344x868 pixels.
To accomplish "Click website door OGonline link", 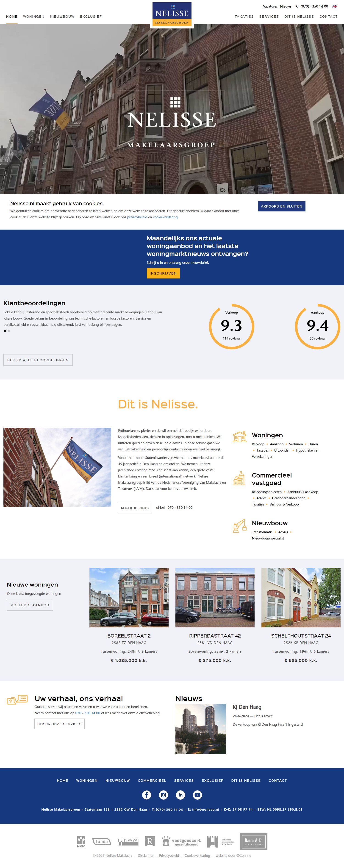I will [233, 856].
